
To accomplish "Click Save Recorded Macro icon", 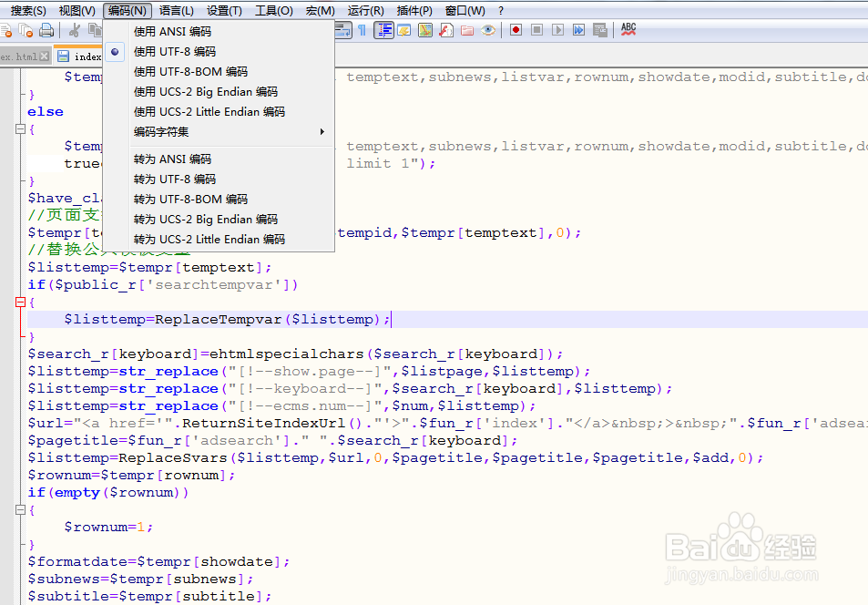I will tap(600, 30).
